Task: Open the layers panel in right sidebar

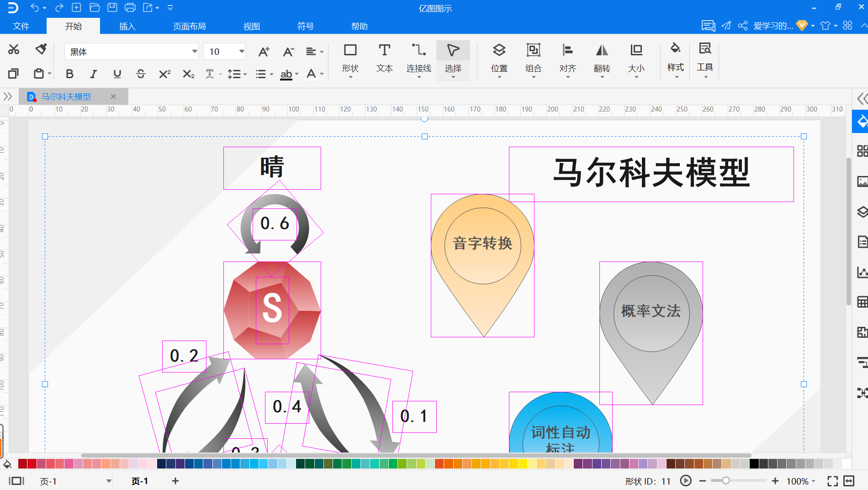Action: 862,212
